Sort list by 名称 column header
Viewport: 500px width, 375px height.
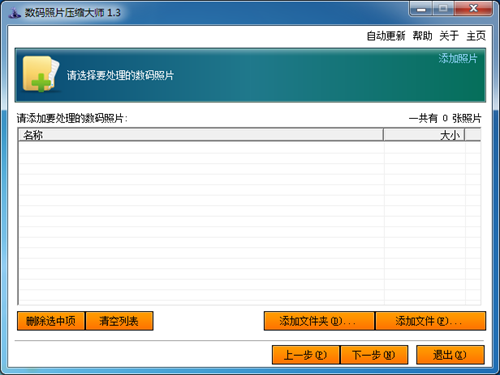(200, 135)
